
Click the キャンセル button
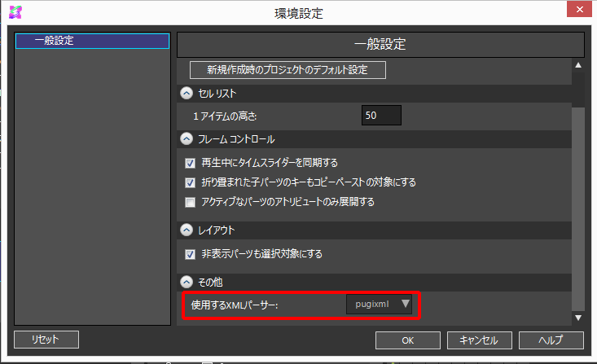click(480, 340)
